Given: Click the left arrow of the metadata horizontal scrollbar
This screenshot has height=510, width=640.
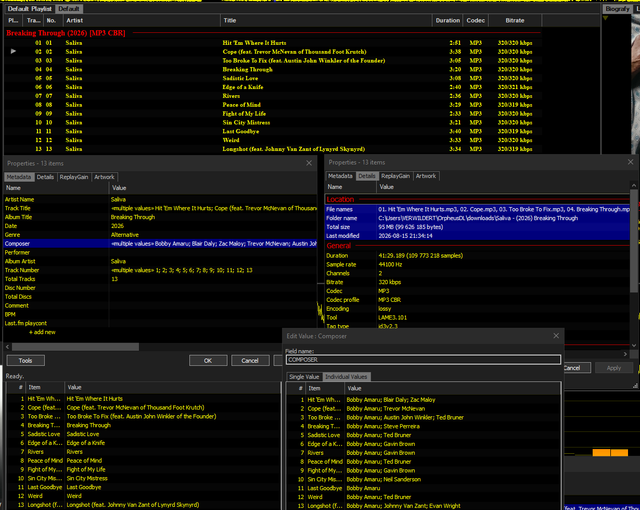Looking at the screenshot, I should (7, 347).
